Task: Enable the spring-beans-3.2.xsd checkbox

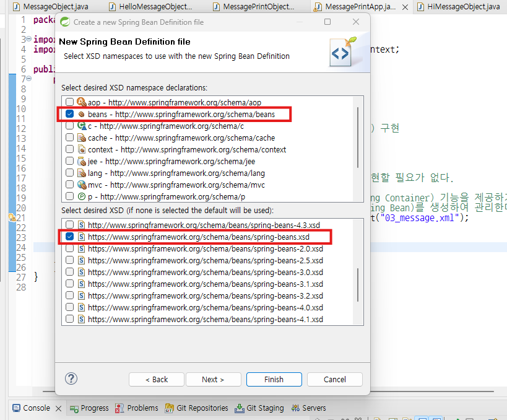Action: [x=69, y=295]
